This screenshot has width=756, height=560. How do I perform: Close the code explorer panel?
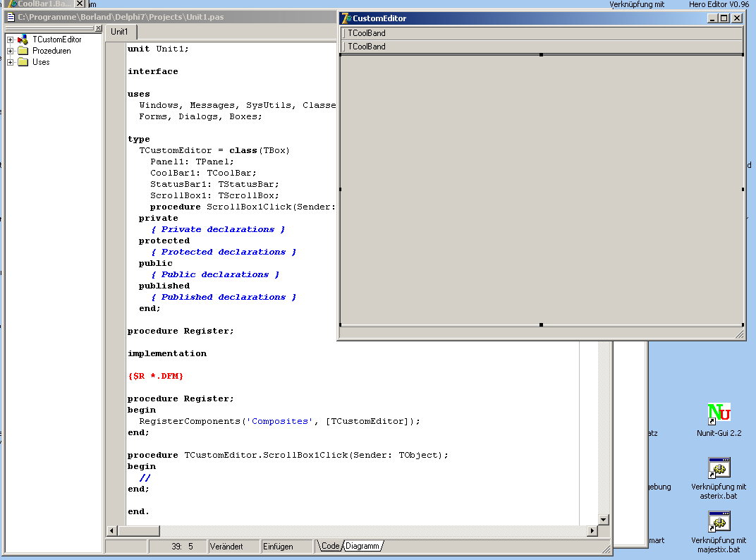point(99,28)
